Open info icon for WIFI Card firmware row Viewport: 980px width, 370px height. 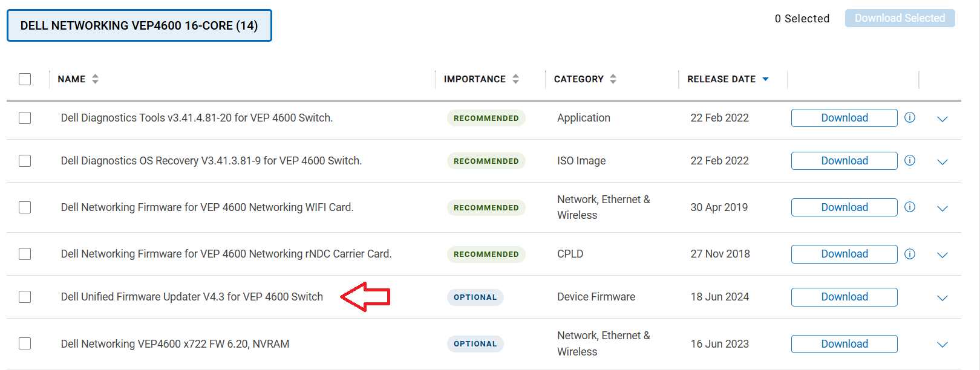coord(910,207)
